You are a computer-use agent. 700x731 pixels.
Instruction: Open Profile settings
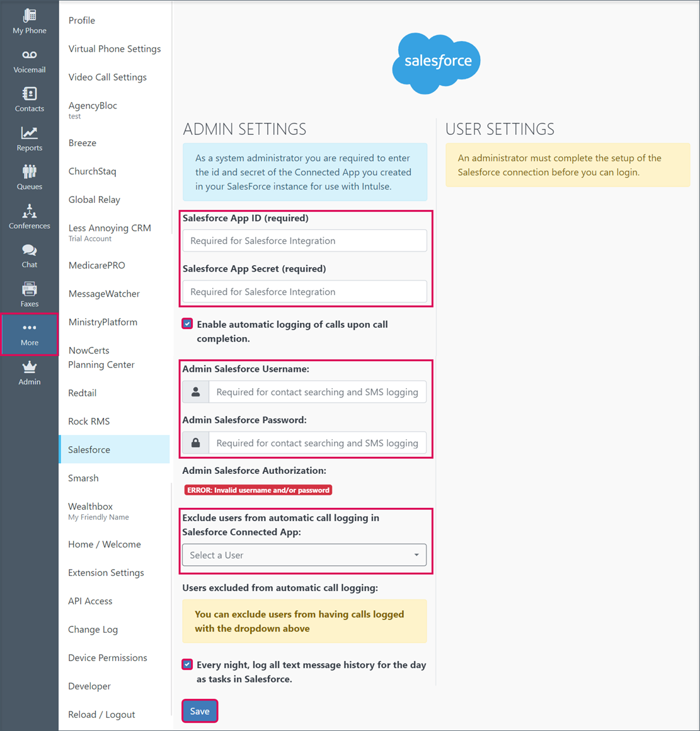(x=81, y=21)
